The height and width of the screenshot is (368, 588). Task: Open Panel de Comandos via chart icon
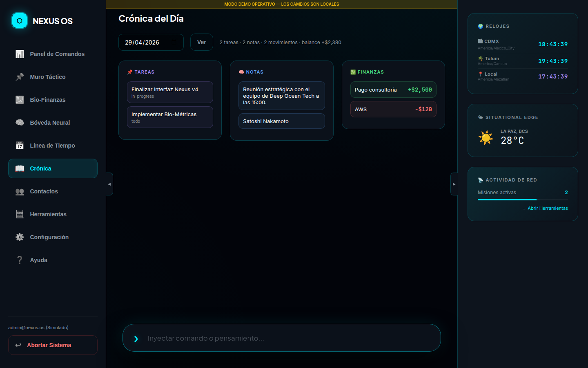pyautogui.click(x=20, y=54)
